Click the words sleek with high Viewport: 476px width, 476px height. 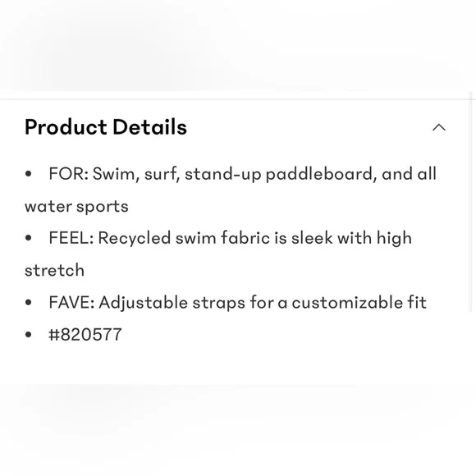click(x=351, y=238)
